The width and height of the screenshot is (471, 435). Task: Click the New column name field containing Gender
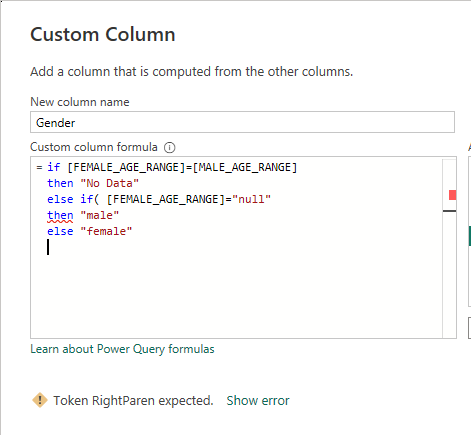pos(242,122)
